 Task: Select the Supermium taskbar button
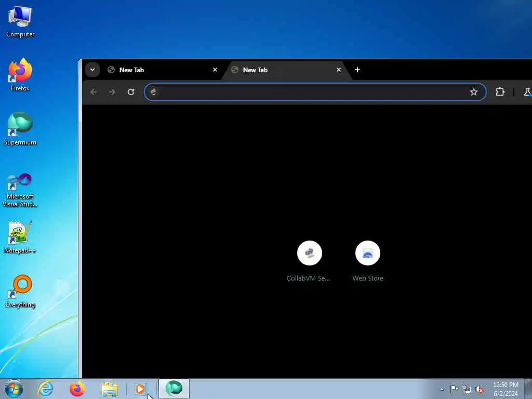click(174, 389)
